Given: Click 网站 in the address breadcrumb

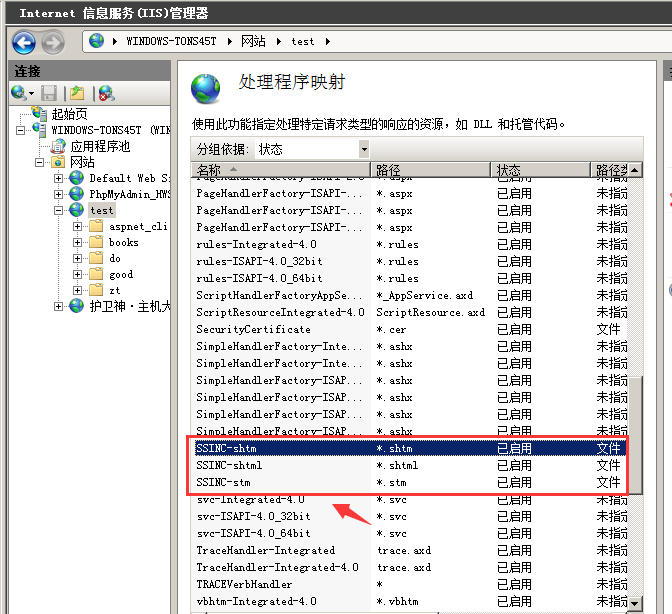Looking at the screenshot, I should point(255,42).
